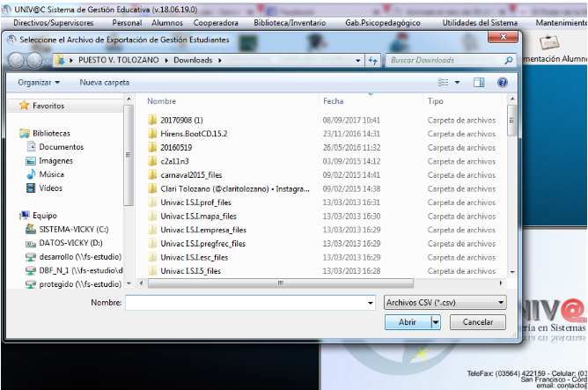Image resolution: width=588 pixels, height=390 pixels.
Task: Open the Alumnos menu
Action: (166, 22)
